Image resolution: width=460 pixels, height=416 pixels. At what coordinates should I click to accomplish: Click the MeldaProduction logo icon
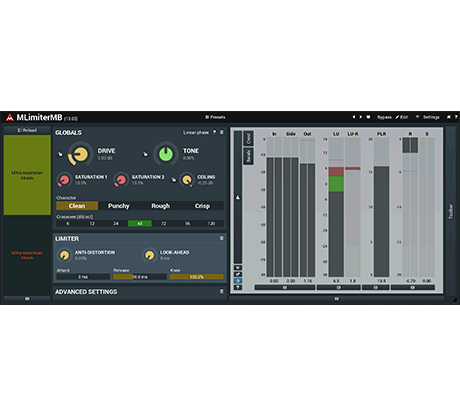tap(10, 117)
